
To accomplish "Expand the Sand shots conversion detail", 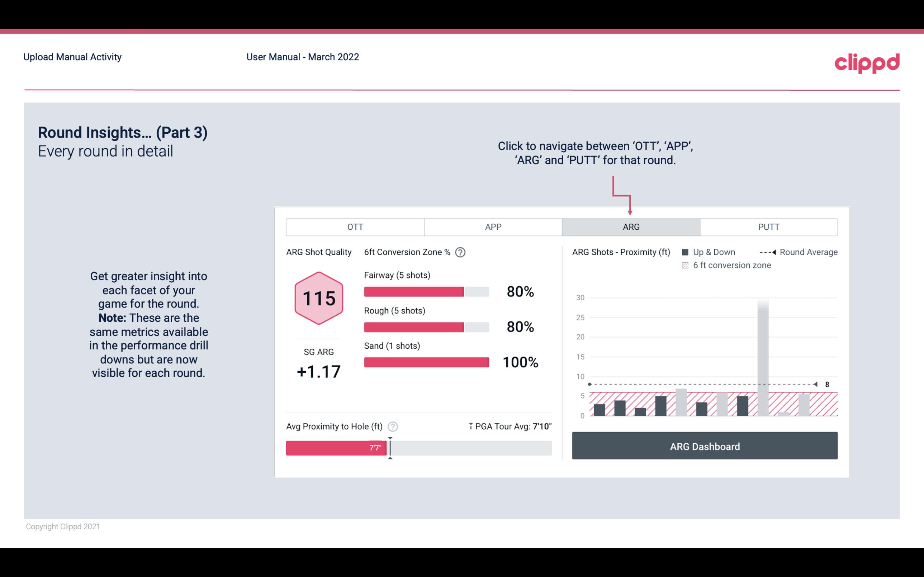I will coord(426,362).
